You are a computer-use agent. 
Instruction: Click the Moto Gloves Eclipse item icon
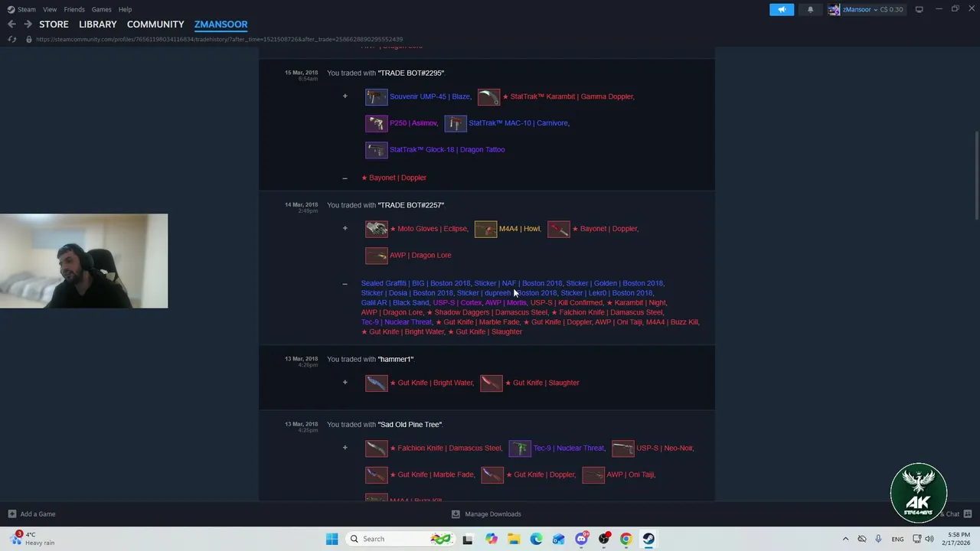click(376, 229)
